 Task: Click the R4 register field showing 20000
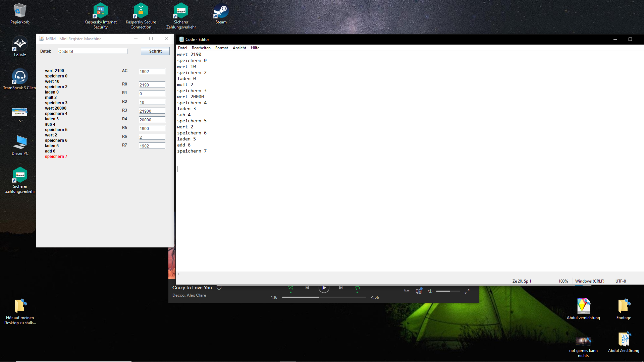152,120
